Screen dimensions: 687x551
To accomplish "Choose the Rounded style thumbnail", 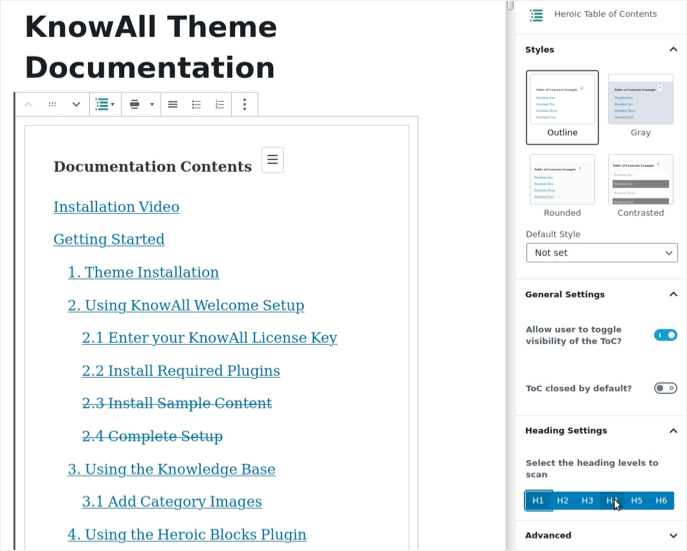I will [562, 186].
